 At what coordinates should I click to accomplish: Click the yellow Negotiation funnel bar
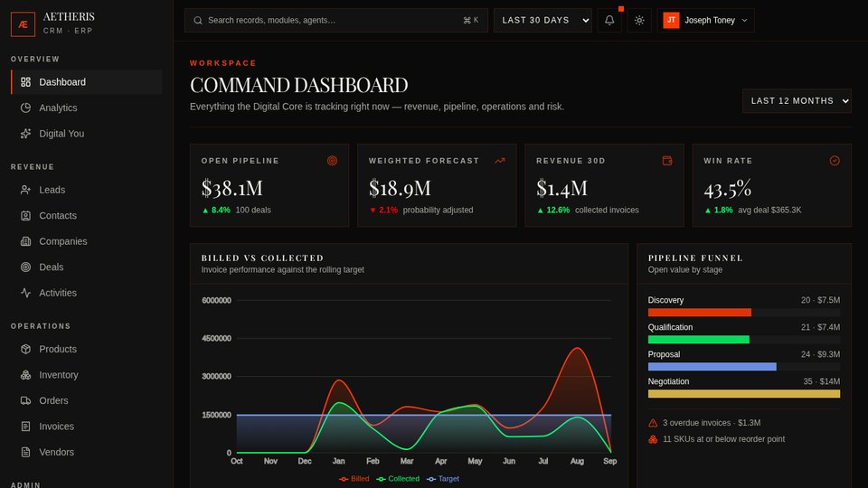[744, 394]
